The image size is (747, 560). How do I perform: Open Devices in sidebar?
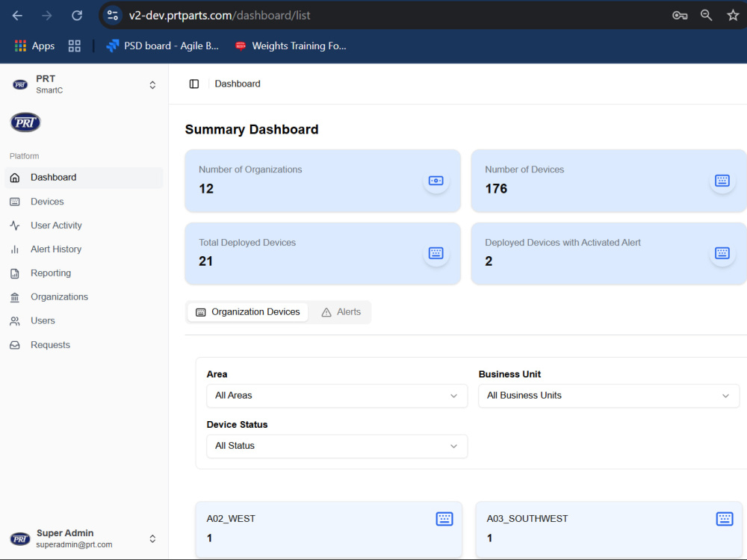[x=84, y=202]
